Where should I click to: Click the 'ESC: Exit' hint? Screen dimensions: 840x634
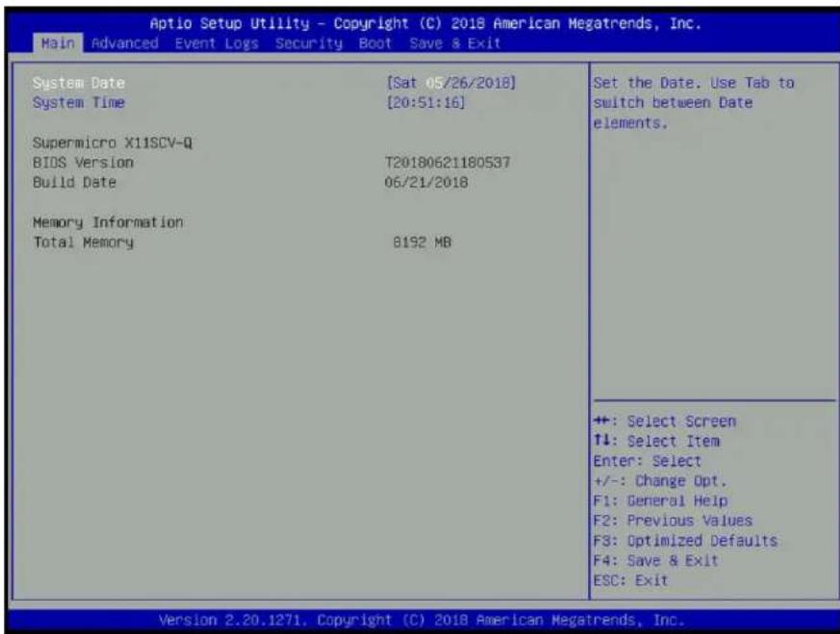tap(630, 580)
